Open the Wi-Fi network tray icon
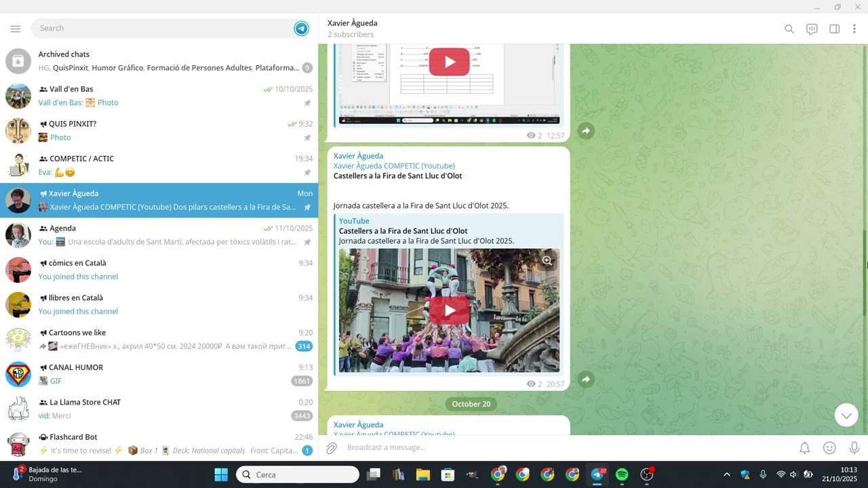 click(x=781, y=474)
